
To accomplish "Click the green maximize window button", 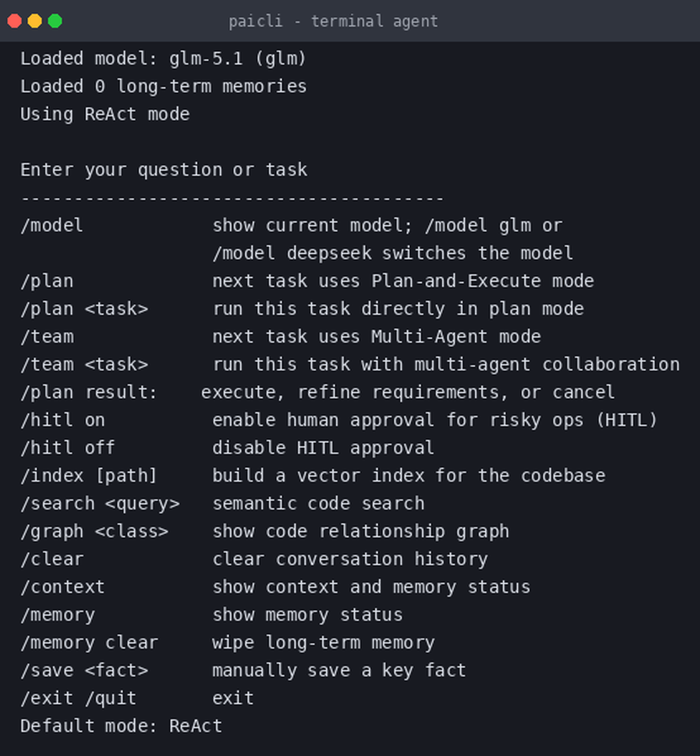I will [x=55, y=21].
